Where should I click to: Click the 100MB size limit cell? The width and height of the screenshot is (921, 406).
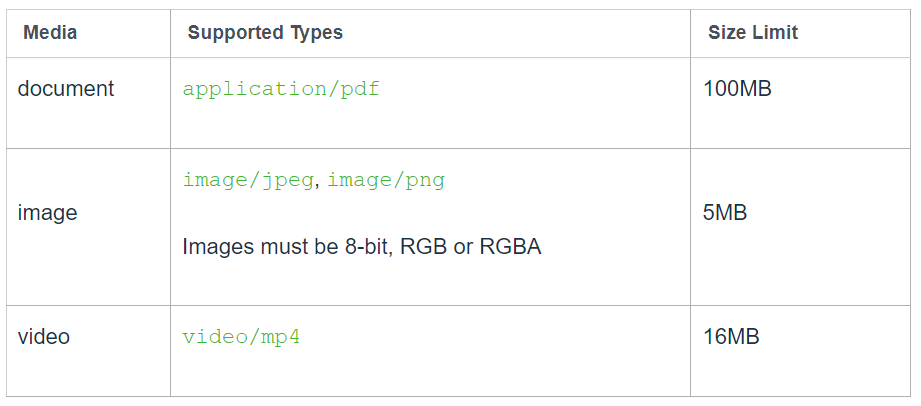pos(738,88)
